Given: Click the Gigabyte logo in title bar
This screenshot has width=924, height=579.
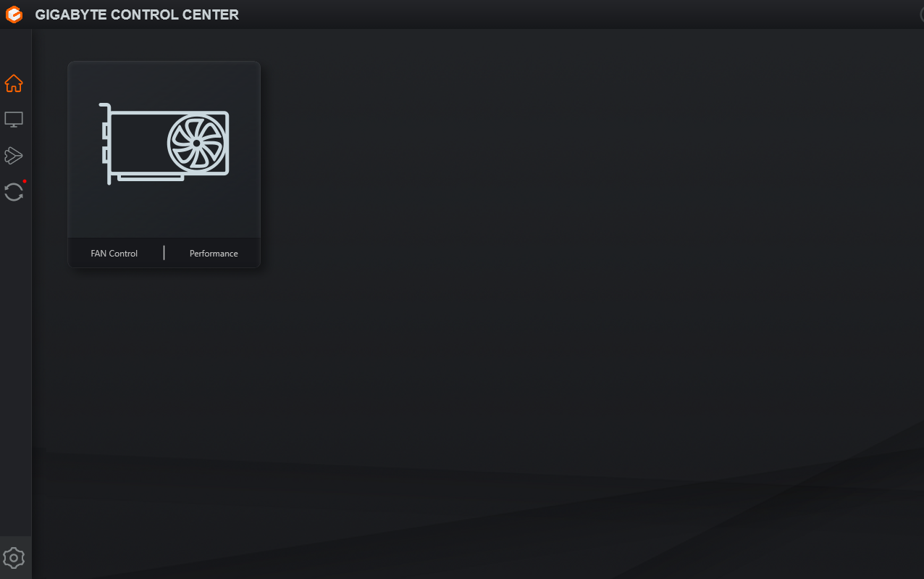Looking at the screenshot, I should [14, 14].
